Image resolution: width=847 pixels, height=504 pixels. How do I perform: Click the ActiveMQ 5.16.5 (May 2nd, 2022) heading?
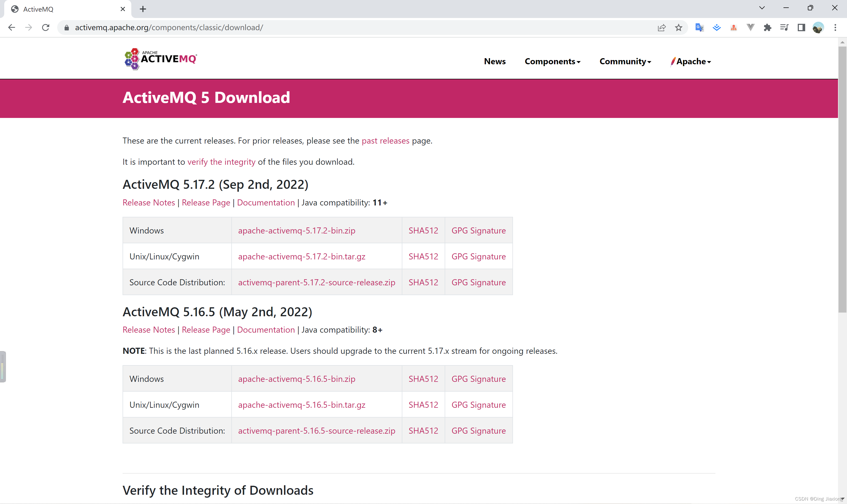point(217,312)
